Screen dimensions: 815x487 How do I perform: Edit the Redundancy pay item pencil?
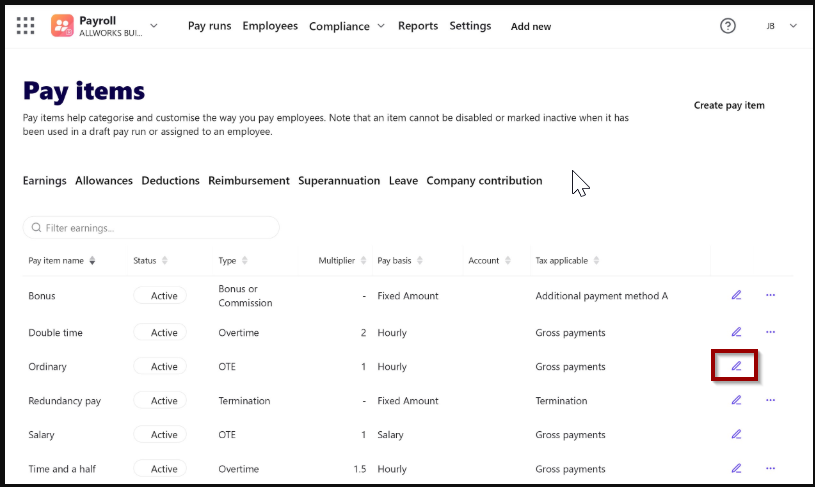click(x=736, y=400)
